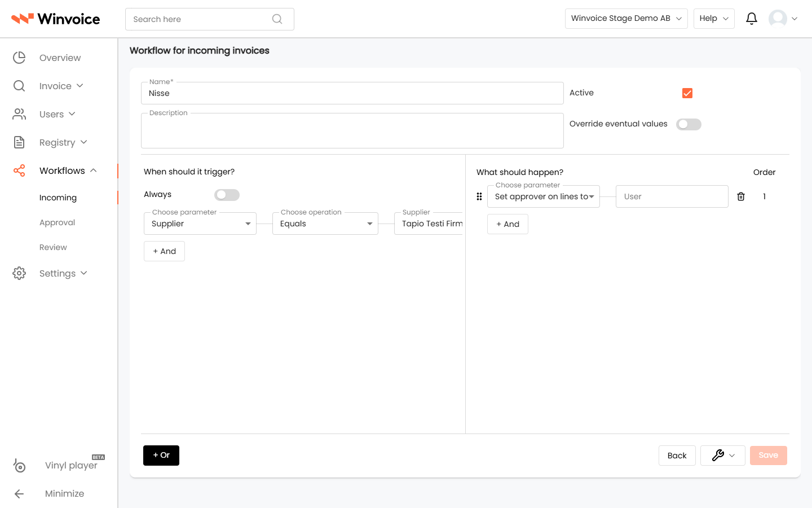Delete the Set approver action row
This screenshot has width=812, height=508.
tap(741, 196)
